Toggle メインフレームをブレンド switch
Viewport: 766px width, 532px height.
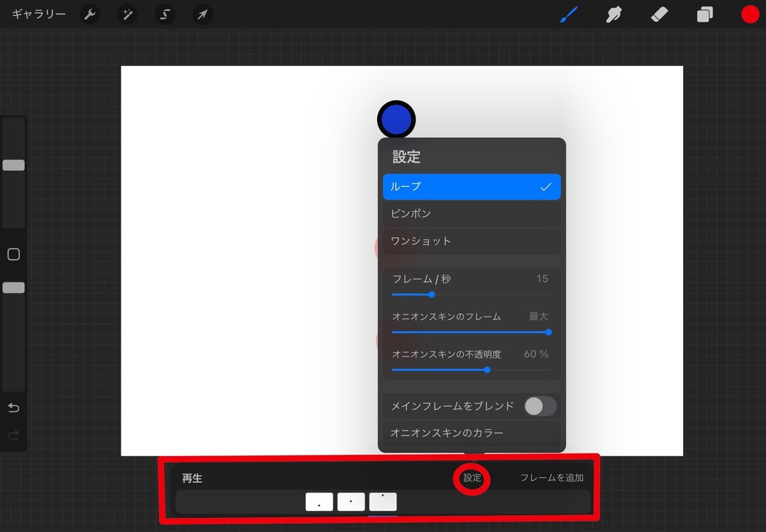[x=540, y=406]
